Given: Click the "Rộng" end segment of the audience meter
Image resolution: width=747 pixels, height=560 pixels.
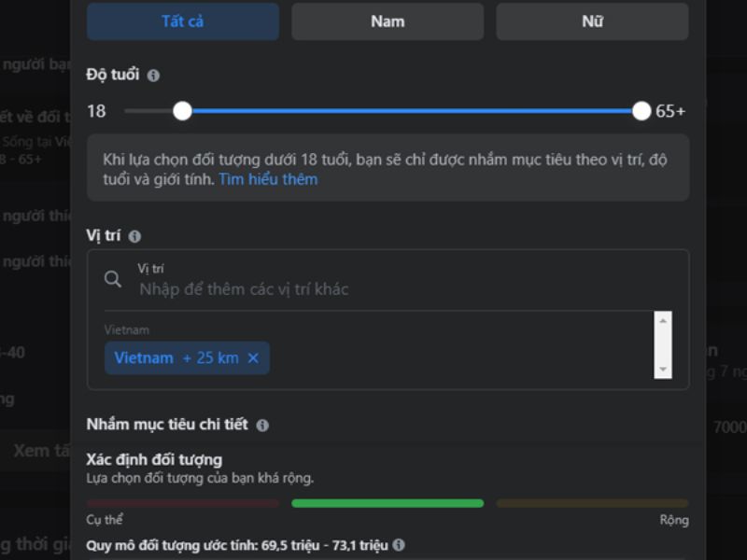Looking at the screenshot, I should 592,503.
